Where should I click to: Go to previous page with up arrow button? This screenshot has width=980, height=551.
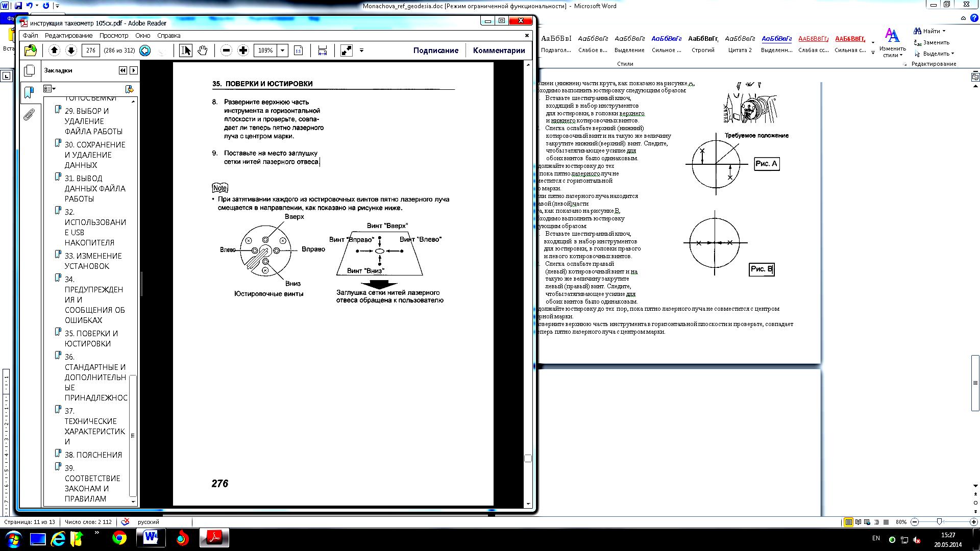point(55,50)
